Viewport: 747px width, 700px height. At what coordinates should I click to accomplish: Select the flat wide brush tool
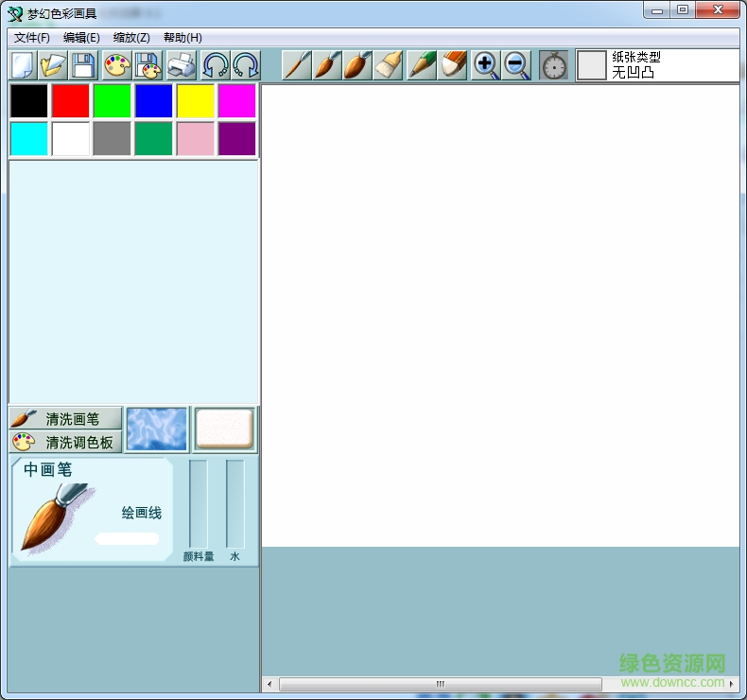(388, 65)
